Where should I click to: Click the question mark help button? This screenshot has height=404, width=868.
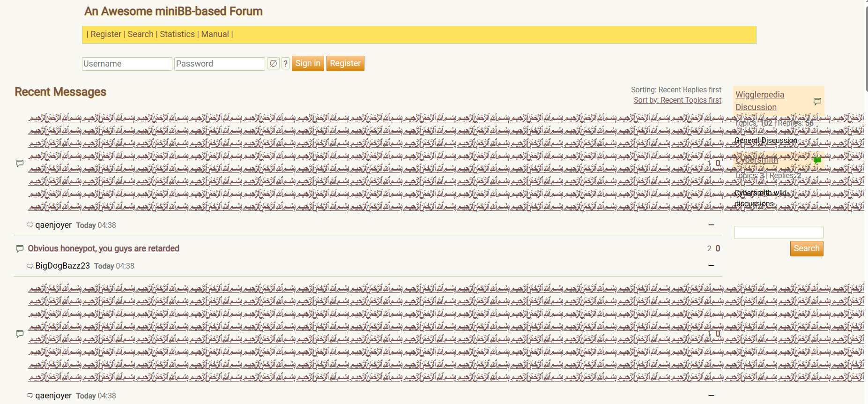pyautogui.click(x=286, y=63)
